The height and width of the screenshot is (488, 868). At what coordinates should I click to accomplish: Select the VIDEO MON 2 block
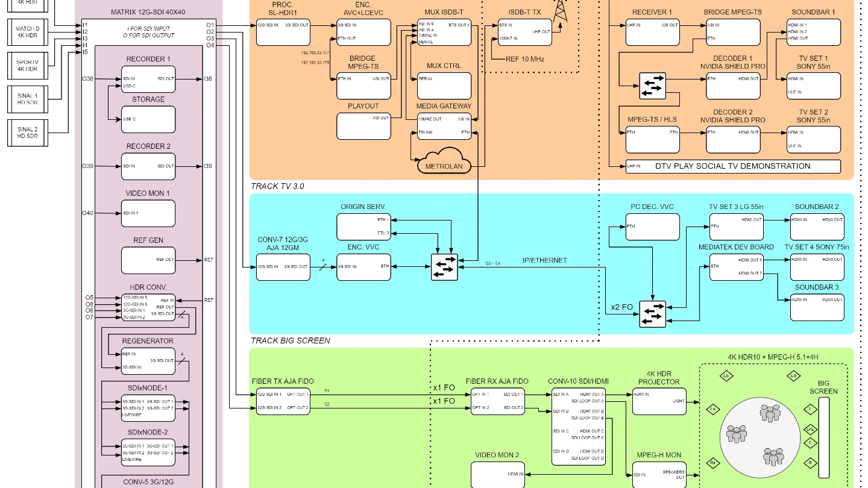click(497, 474)
